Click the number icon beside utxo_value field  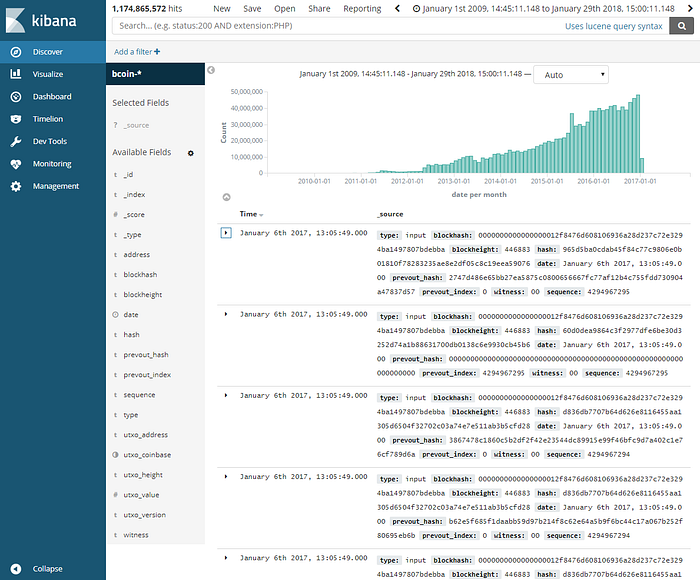pyautogui.click(x=115, y=495)
